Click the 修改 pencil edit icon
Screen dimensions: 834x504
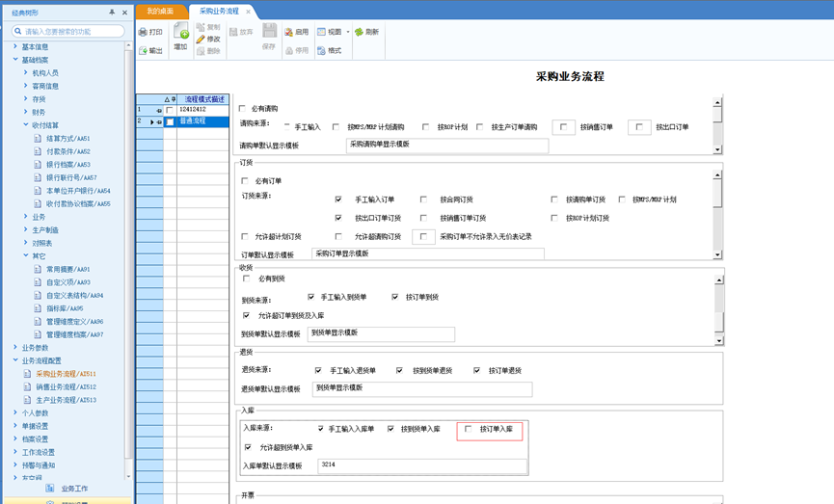pyautogui.click(x=201, y=39)
